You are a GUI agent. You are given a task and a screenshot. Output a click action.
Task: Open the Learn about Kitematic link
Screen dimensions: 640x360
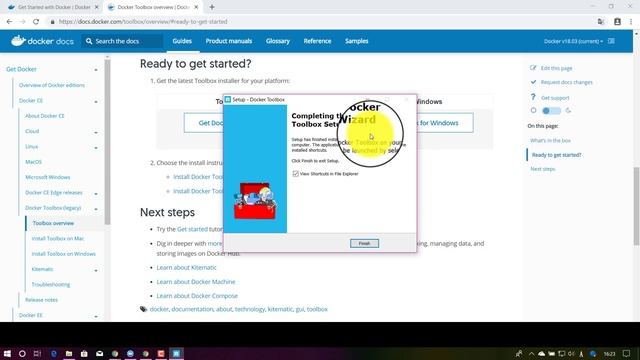click(x=186, y=267)
